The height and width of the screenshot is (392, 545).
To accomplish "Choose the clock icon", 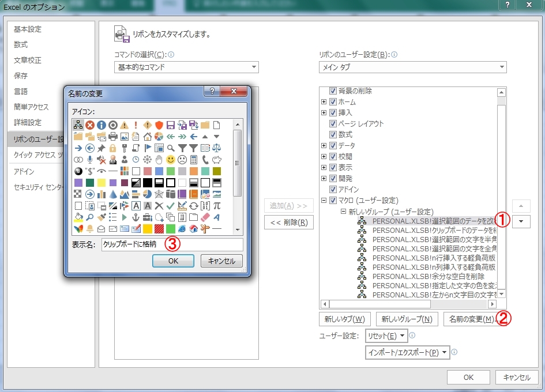I will (x=136, y=160).
